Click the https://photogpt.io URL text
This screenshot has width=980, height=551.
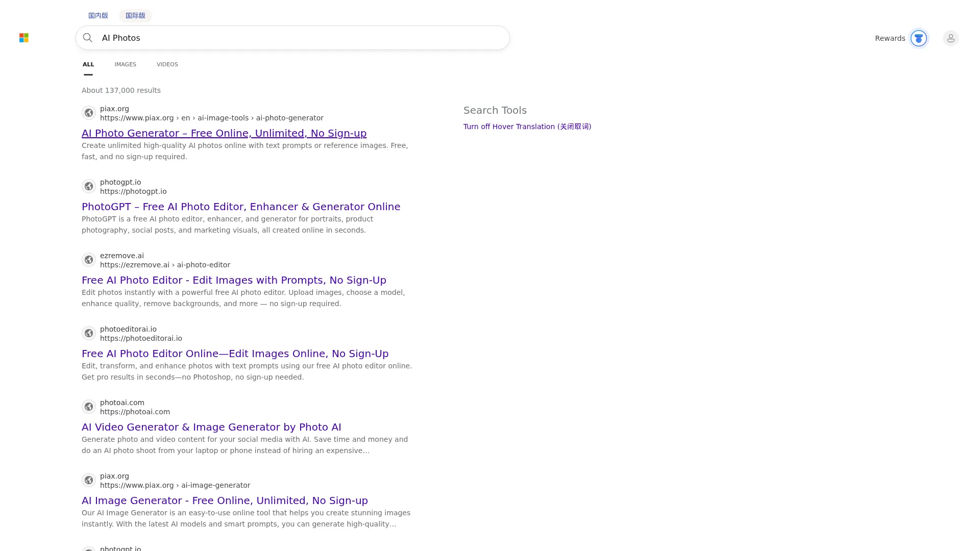133,191
